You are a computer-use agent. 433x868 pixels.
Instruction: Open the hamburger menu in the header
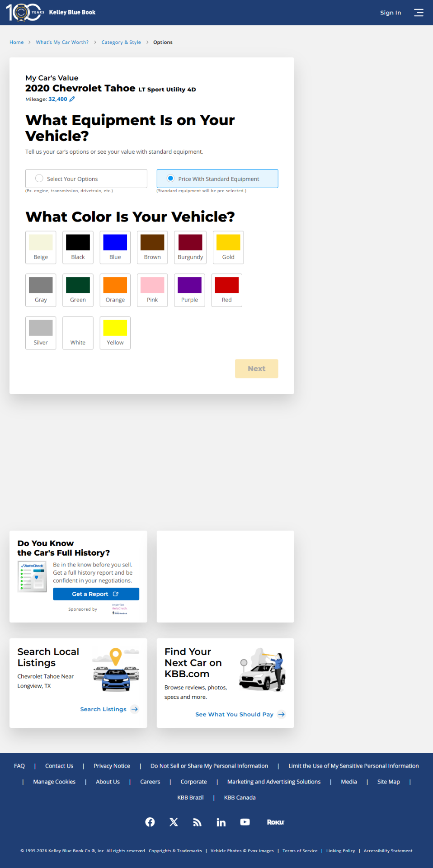coord(419,13)
